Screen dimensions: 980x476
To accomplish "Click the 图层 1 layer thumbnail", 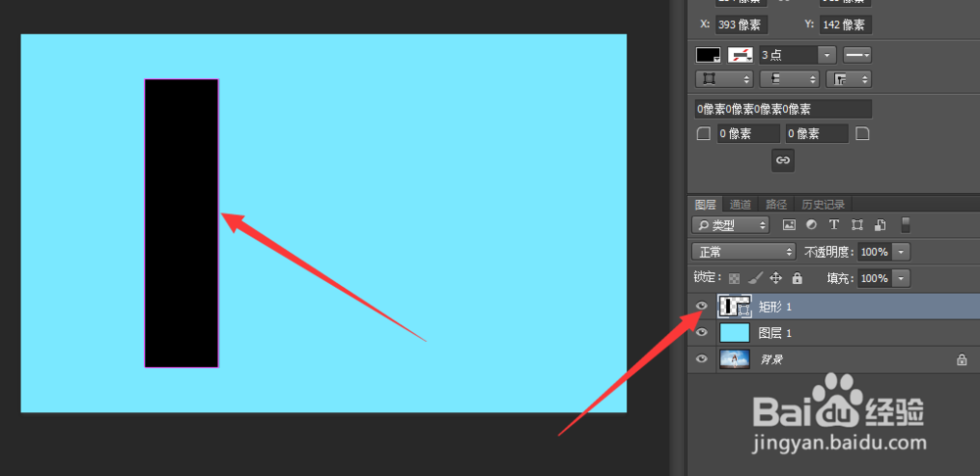I will pos(734,332).
